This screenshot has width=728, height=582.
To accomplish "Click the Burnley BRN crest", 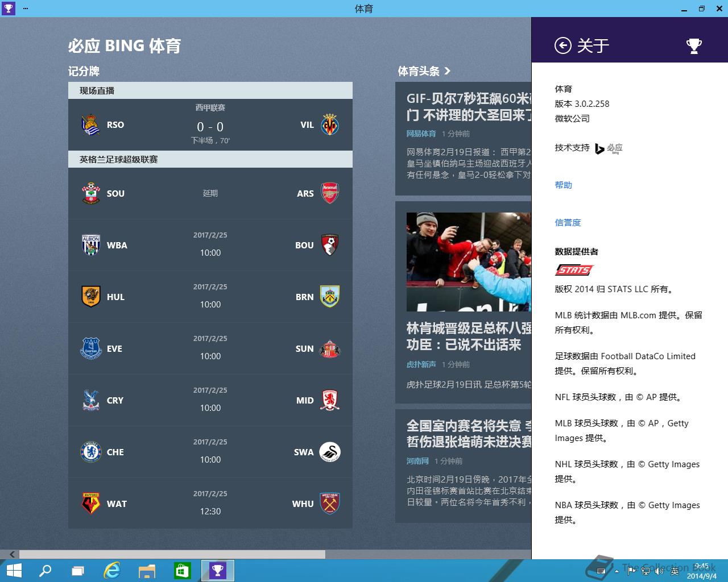I will point(330,297).
